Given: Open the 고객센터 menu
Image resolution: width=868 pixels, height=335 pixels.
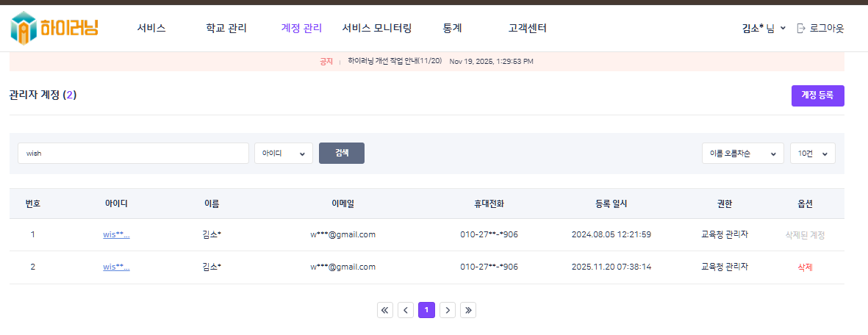Looking at the screenshot, I should [x=527, y=29].
